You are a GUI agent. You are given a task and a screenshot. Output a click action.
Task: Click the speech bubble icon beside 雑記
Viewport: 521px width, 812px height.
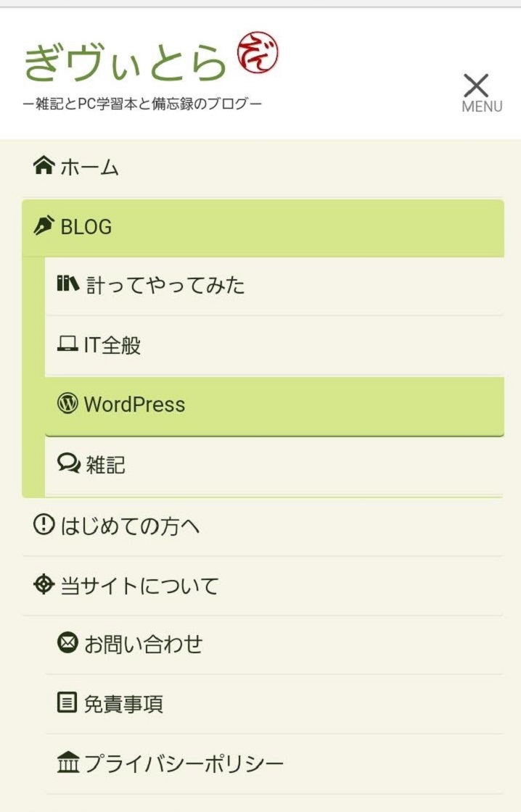coord(68,465)
